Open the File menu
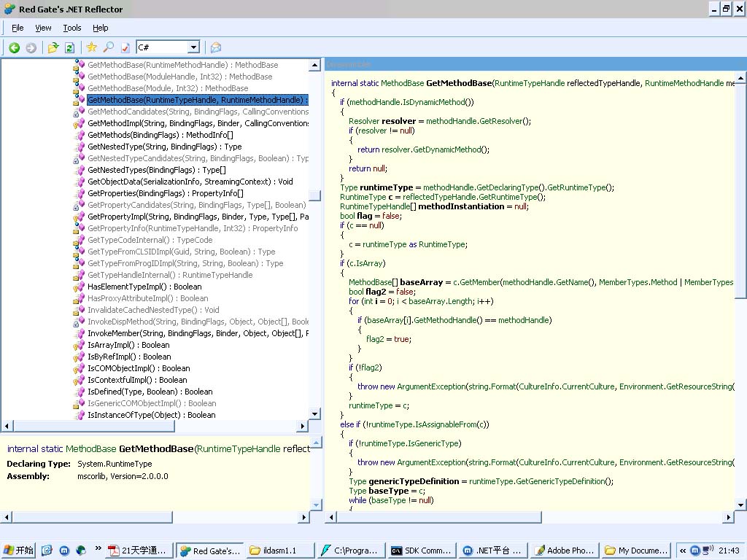The height and width of the screenshot is (560, 747). click(x=18, y=28)
